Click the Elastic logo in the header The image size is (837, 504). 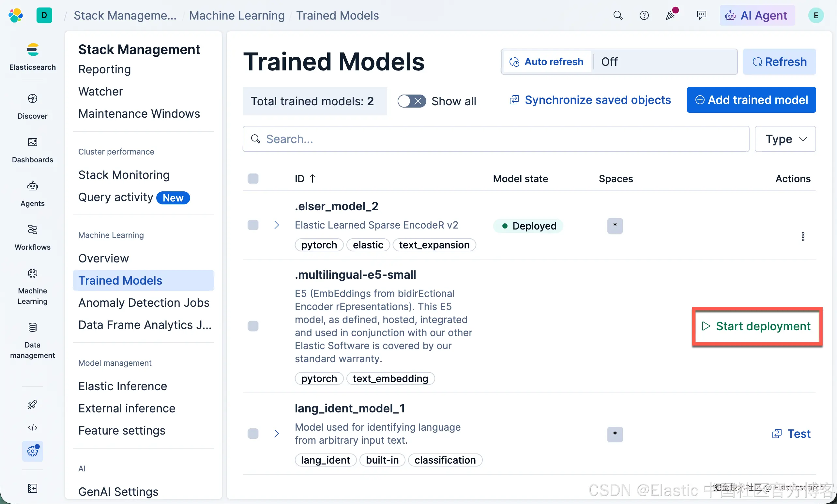(x=16, y=15)
